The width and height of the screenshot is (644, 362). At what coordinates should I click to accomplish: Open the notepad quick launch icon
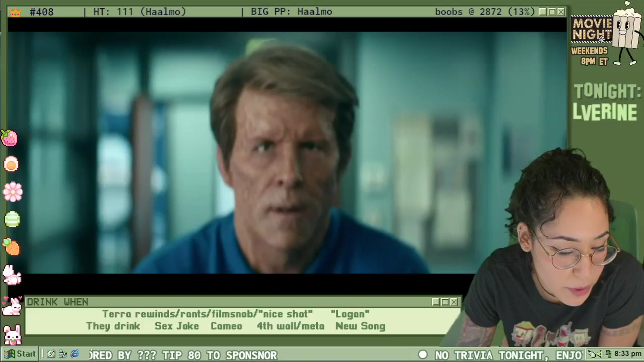click(51, 354)
